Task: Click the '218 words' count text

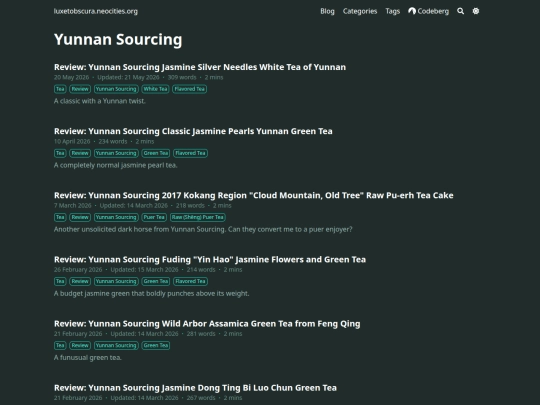Action: point(190,205)
